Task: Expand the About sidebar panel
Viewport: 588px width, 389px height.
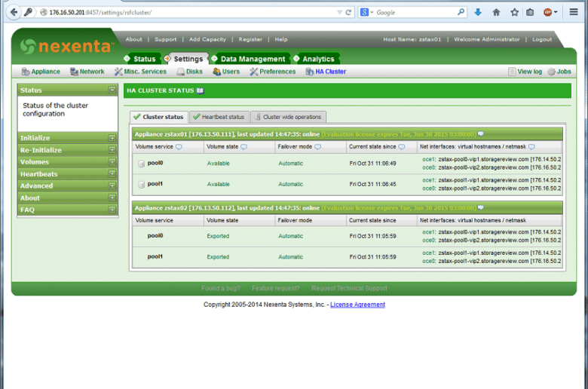Action: (x=112, y=198)
